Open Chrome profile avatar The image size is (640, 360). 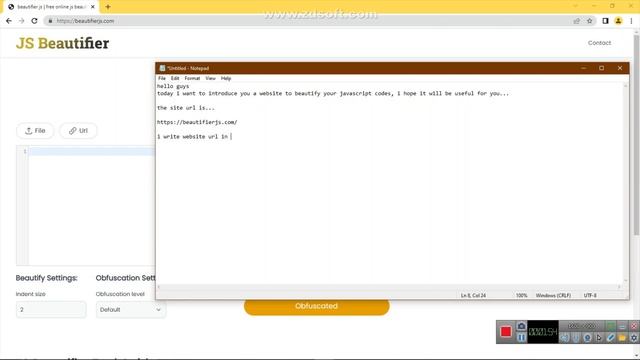(x=618, y=21)
